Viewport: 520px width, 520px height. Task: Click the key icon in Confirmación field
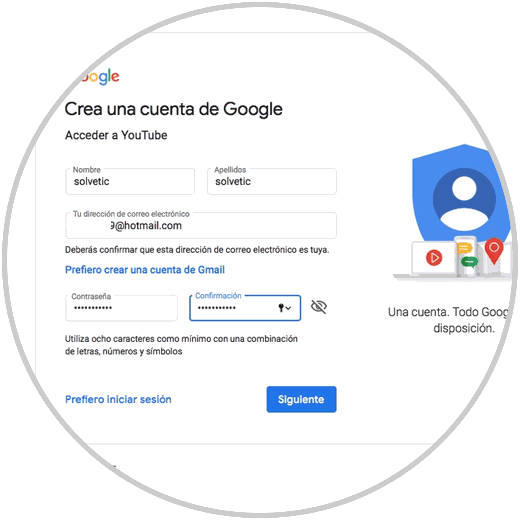281,308
